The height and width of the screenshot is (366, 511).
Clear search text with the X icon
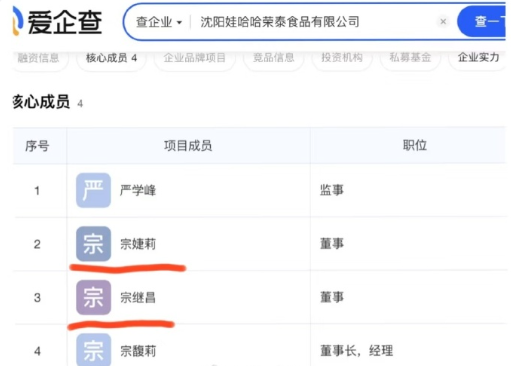443,22
